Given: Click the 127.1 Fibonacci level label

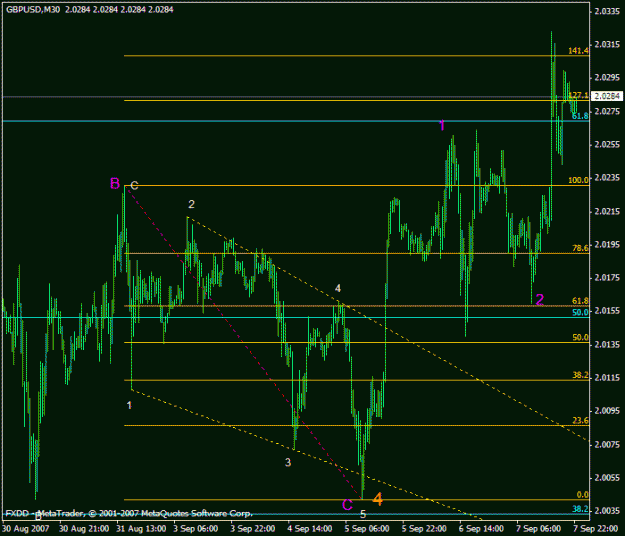Looking at the screenshot, I should click(578, 95).
